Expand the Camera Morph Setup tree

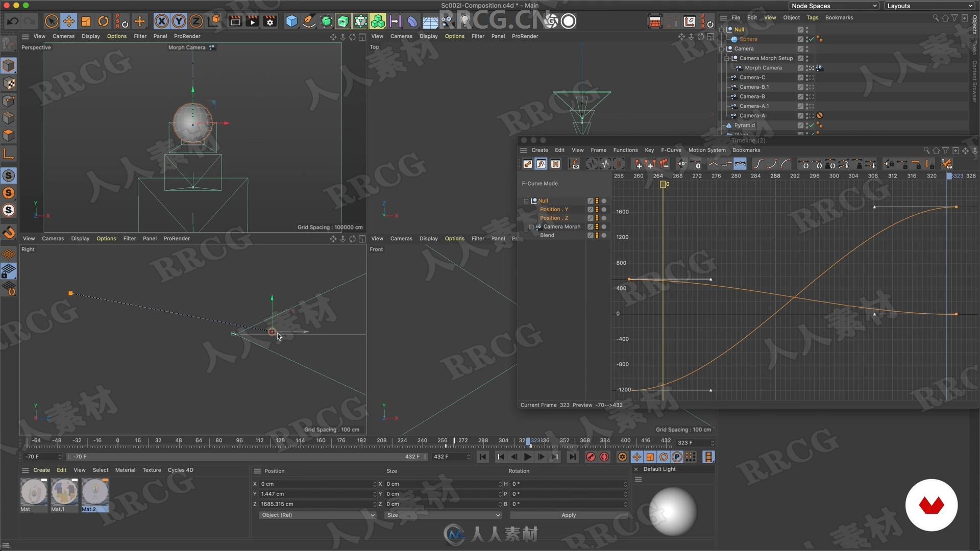click(x=726, y=58)
